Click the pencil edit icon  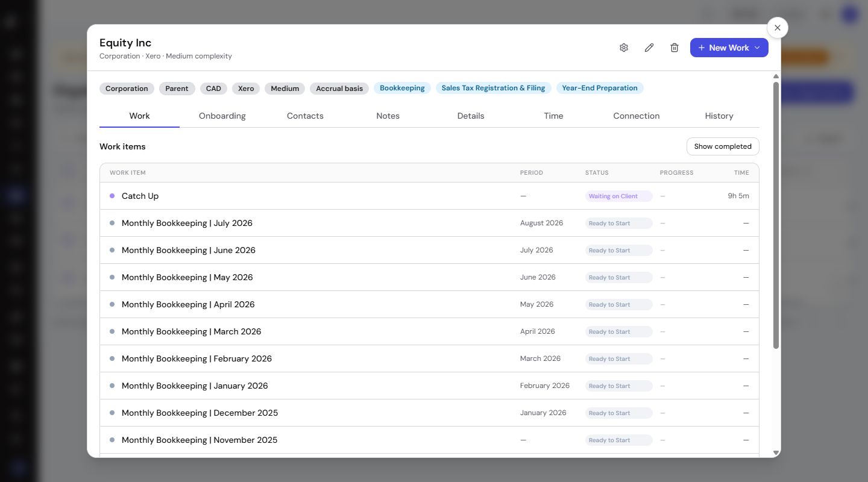[649, 48]
